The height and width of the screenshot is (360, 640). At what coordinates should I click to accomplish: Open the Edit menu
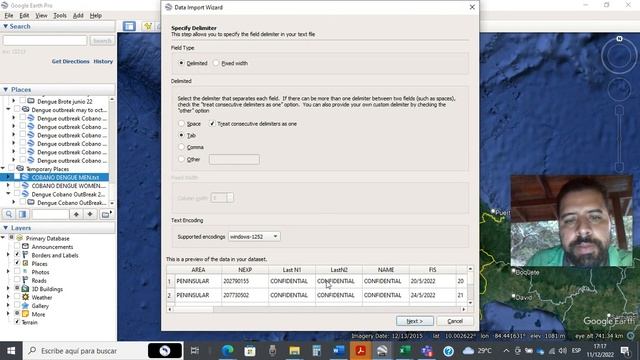pyautogui.click(x=24, y=16)
